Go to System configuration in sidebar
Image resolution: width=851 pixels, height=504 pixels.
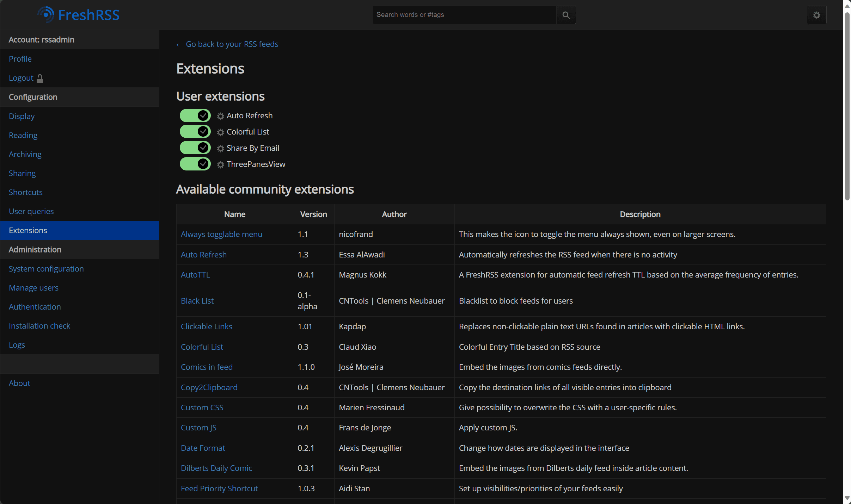(x=46, y=269)
